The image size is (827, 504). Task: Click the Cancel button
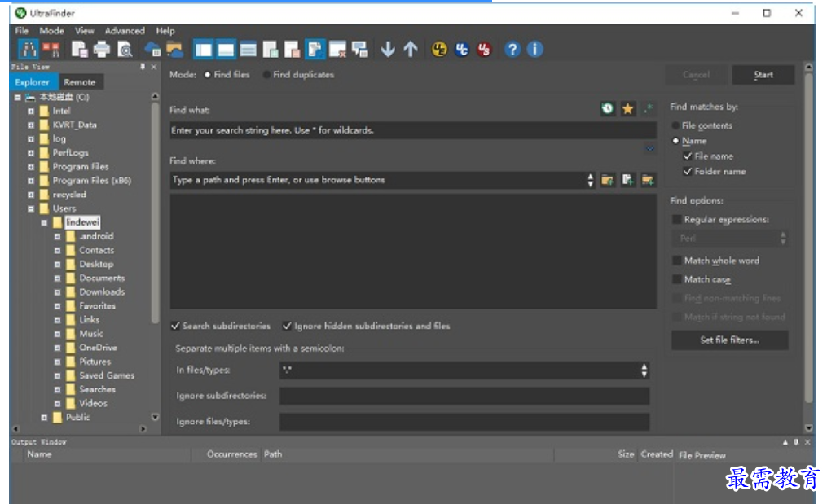[x=696, y=75]
